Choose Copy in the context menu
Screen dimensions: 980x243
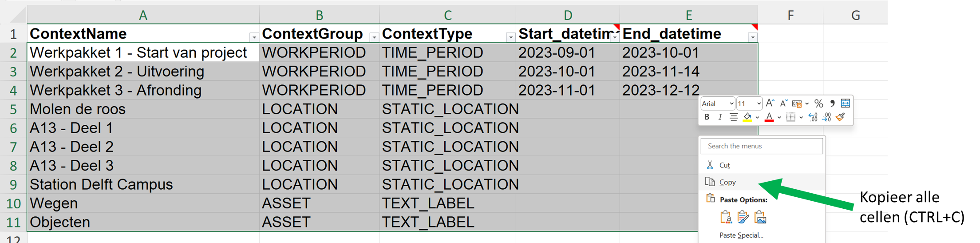tap(727, 182)
